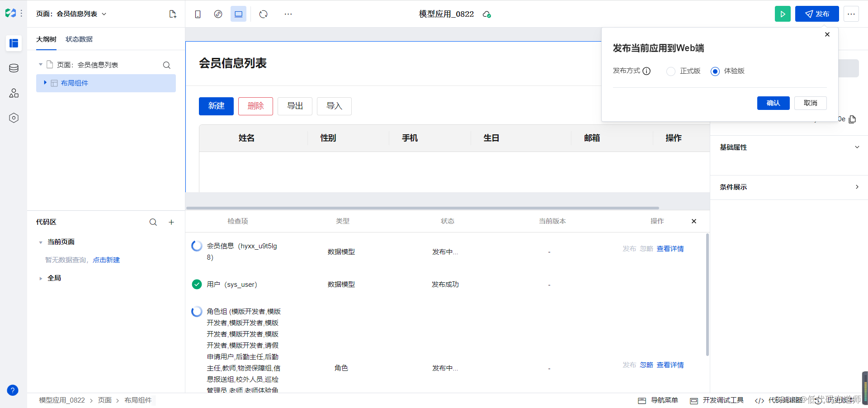Confirm publishing with the 确认 button
The image size is (868, 408).
point(773,103)
